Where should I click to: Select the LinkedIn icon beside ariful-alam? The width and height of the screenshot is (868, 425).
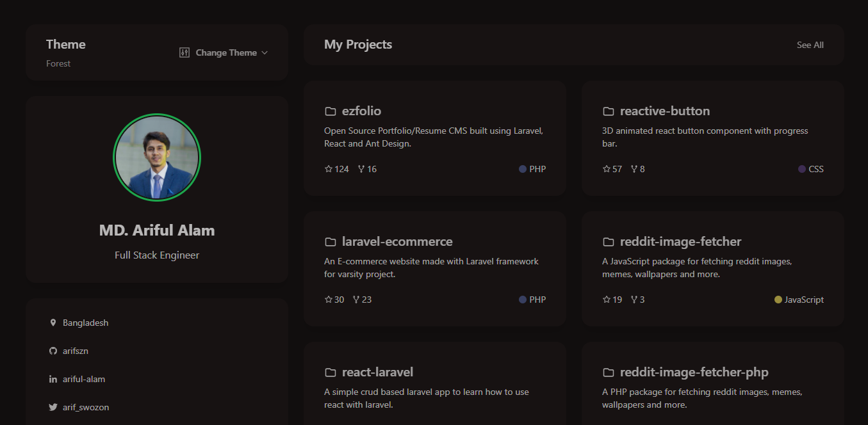(x=53, y=379)
